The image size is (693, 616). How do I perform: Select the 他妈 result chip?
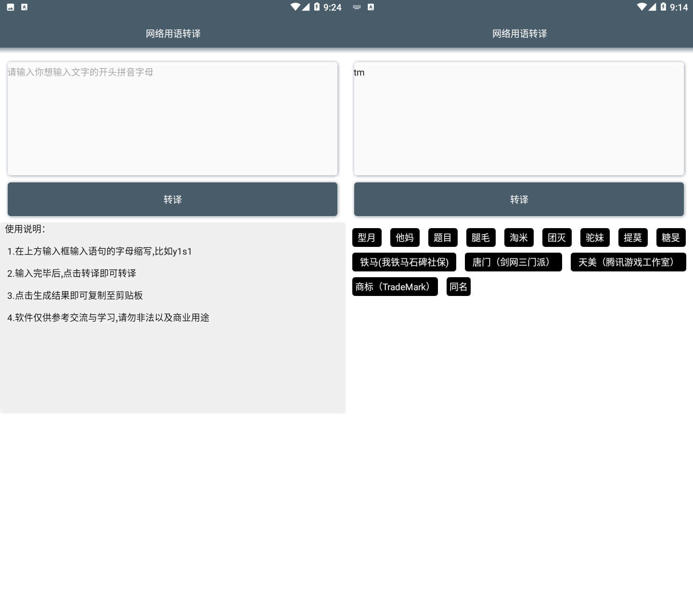405,238
